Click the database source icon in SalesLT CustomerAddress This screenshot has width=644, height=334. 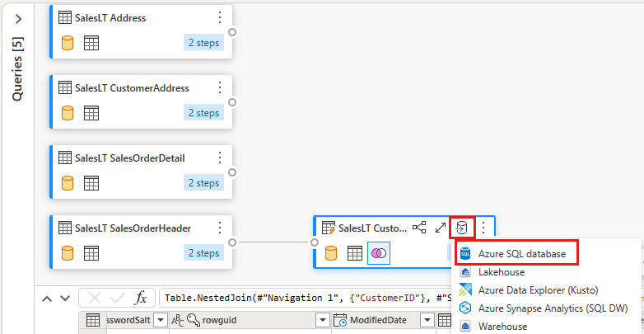(x=68, y=113)
